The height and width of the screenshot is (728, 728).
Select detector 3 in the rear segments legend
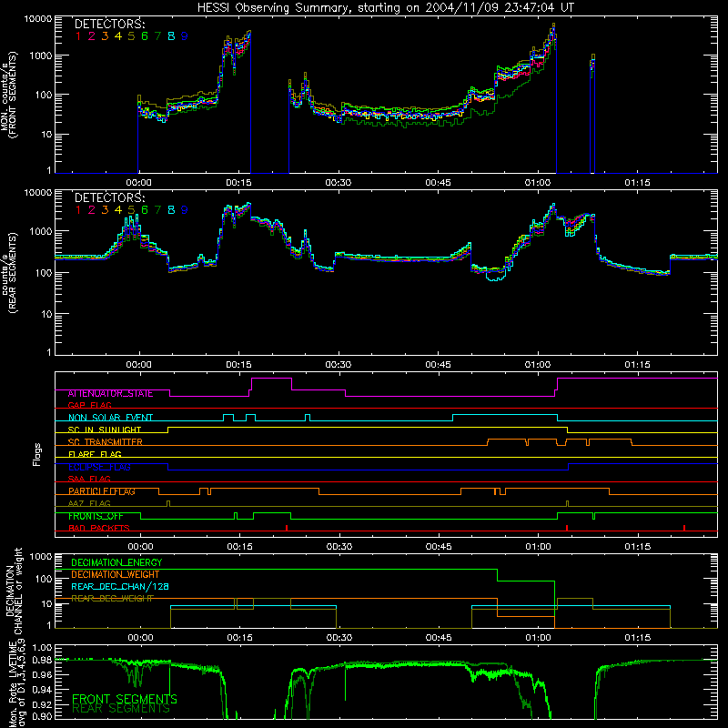tap(105, 210)
